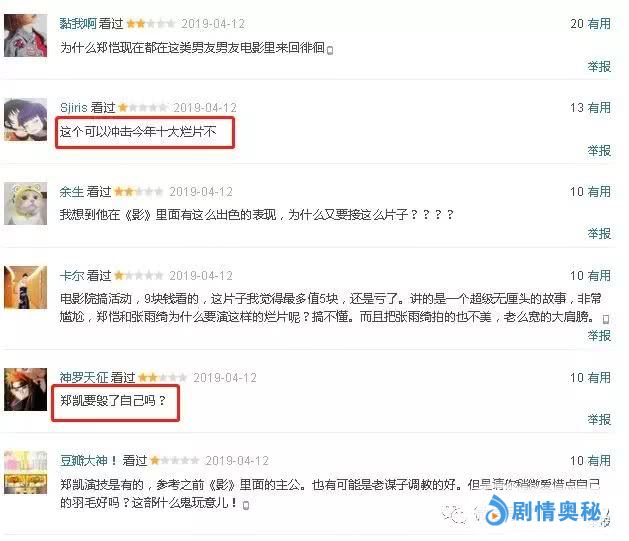Mark 黏我啊's review as 有用
This screenshot has height=541, width=629.
(599, 24)
